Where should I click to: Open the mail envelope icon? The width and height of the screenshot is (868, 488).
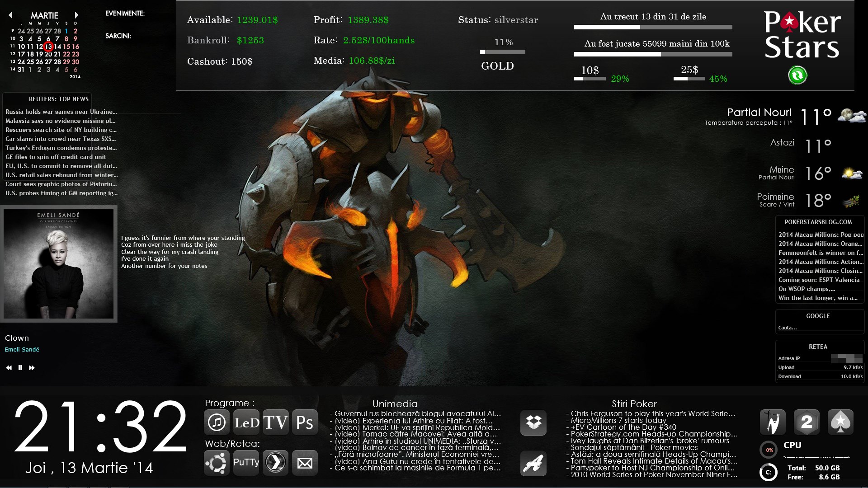(x=305, y=463)
